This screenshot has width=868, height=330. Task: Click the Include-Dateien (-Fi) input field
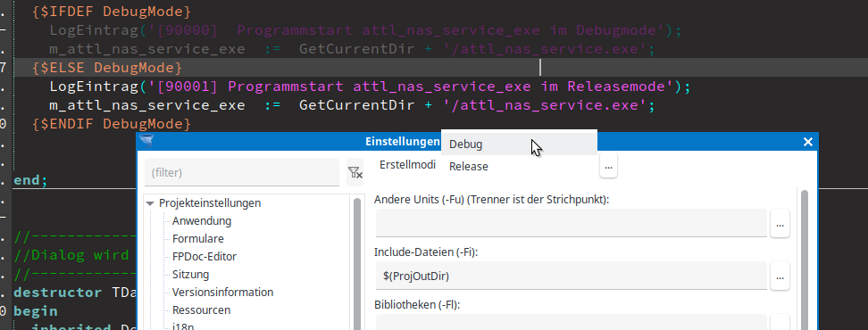pyautogui.click(x=572, y=276)
